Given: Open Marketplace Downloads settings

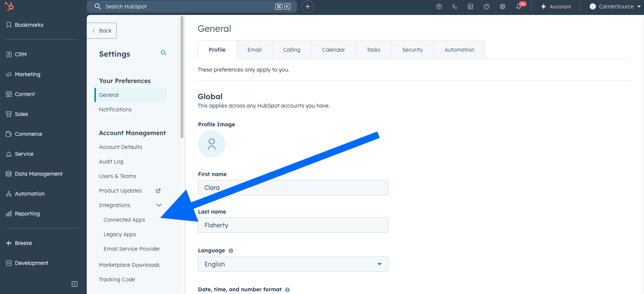Looking at the screenshot, I should (x=129, y=265).
